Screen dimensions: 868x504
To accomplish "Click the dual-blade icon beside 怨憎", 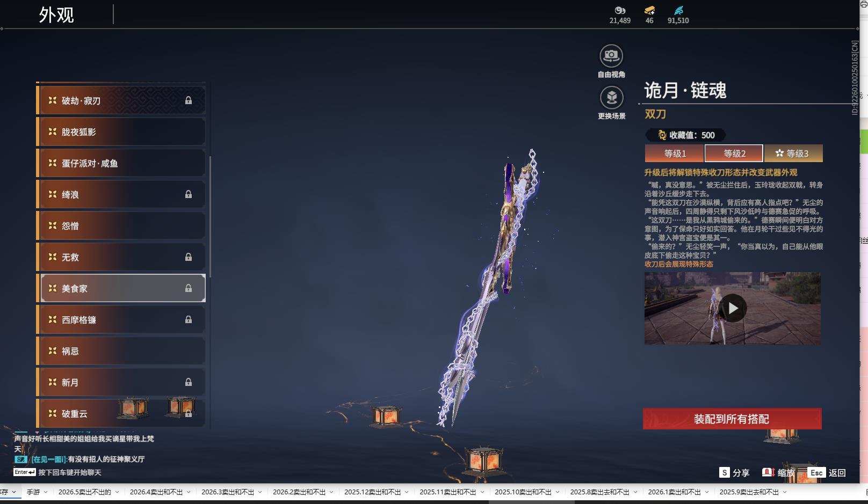I will coord(53,225).
